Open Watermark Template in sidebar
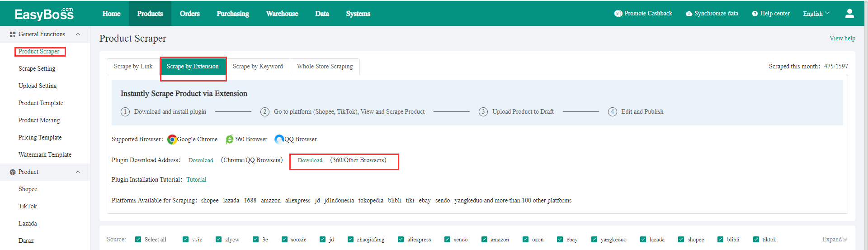This screenshot has height=250, width=868. [45, 155]
